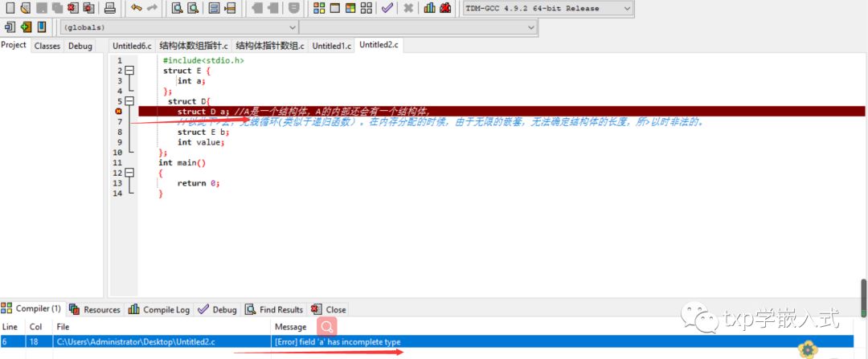868x359 pixels.
Task: Click the Profile Analysis chart icon
Action: pyautogui.click(x=429, y=8)
